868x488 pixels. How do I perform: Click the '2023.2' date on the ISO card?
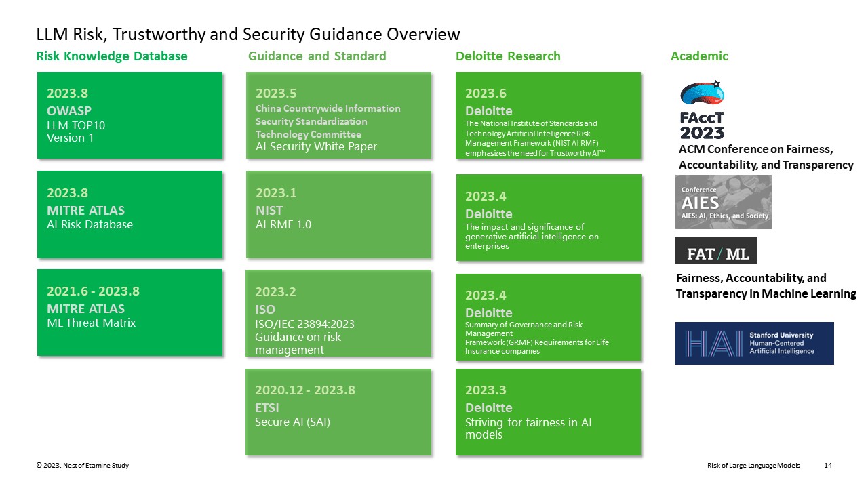(276, 292)
